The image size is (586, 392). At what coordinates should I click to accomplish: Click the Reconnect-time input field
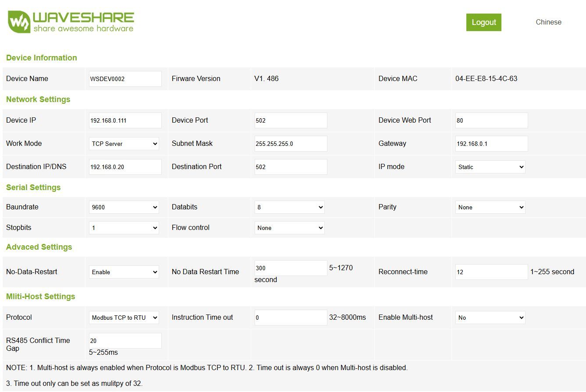coord(491,272)
